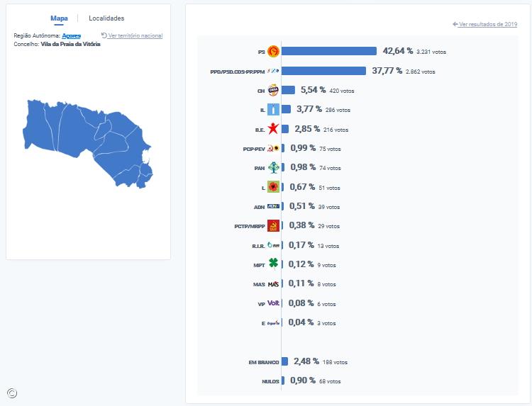Click the PCP-PEV party logo
This screenshot has height=406, width=532.
pyautogui.click(x=273, y=149)
